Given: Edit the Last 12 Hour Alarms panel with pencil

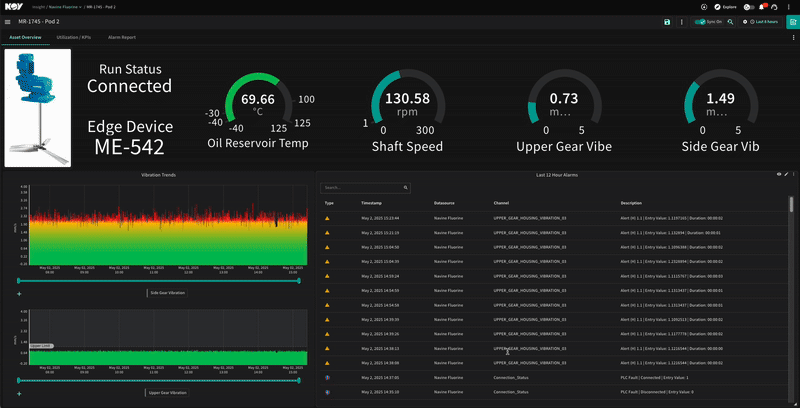Looking at the screenshot, I should [786, 174].
